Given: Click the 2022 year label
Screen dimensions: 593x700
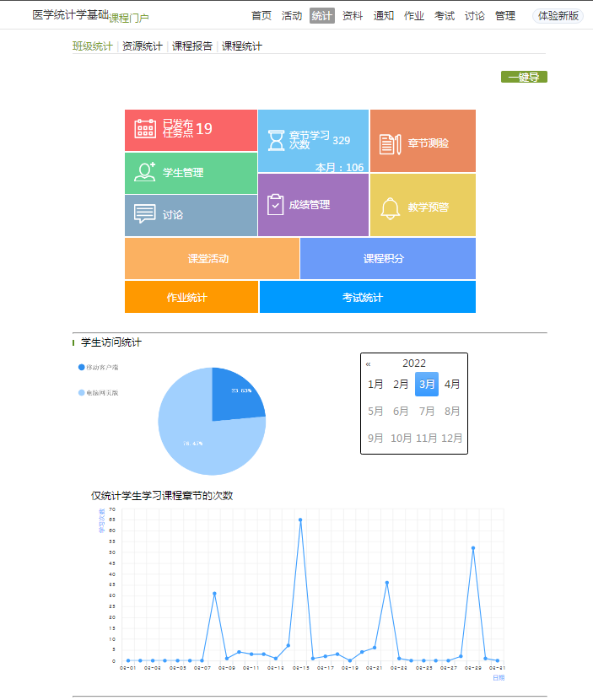Looking at the screenshot, I should point(414,363).
